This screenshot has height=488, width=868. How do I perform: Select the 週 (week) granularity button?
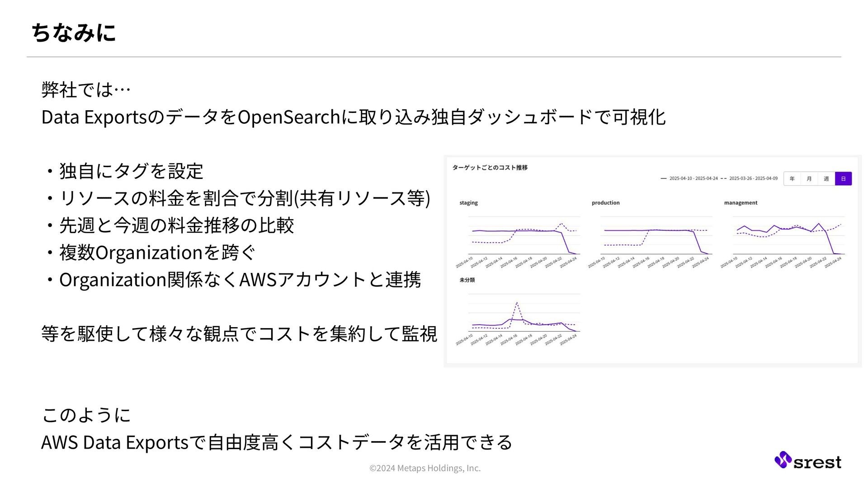click(826, 179)
